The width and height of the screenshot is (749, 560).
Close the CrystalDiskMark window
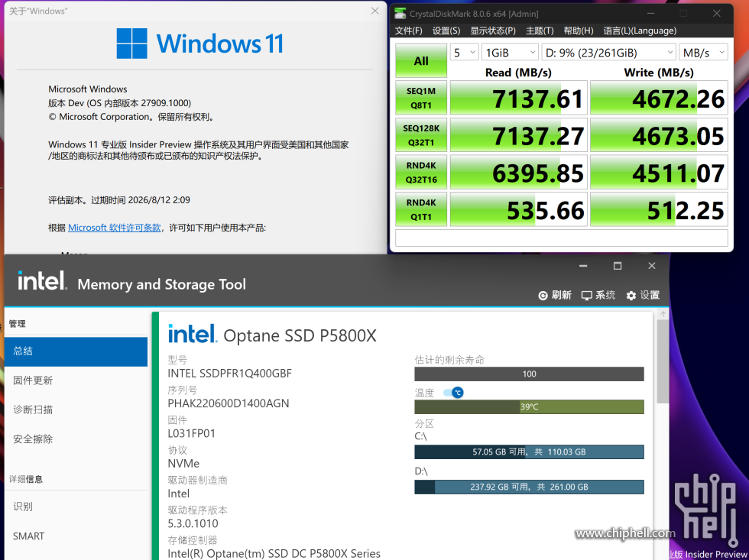[x=717, y=13]
